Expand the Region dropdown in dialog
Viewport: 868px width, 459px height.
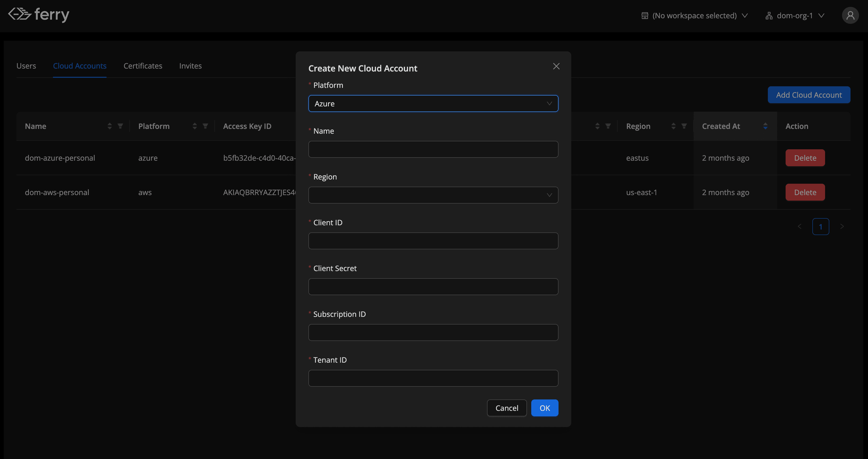433,195
